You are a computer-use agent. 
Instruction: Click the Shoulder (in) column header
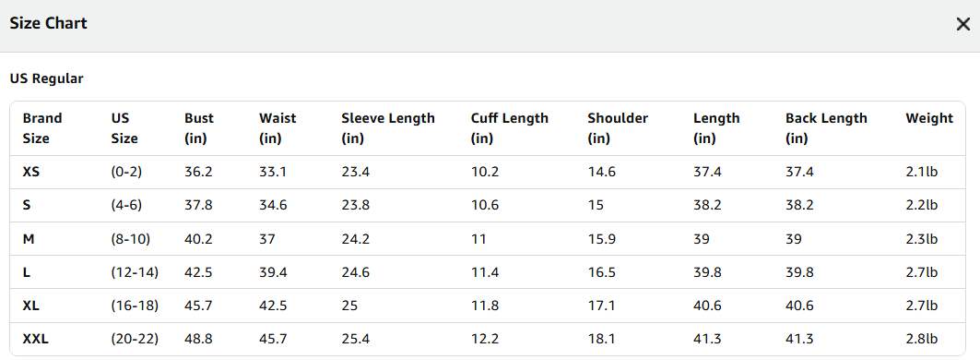[618, 128]
